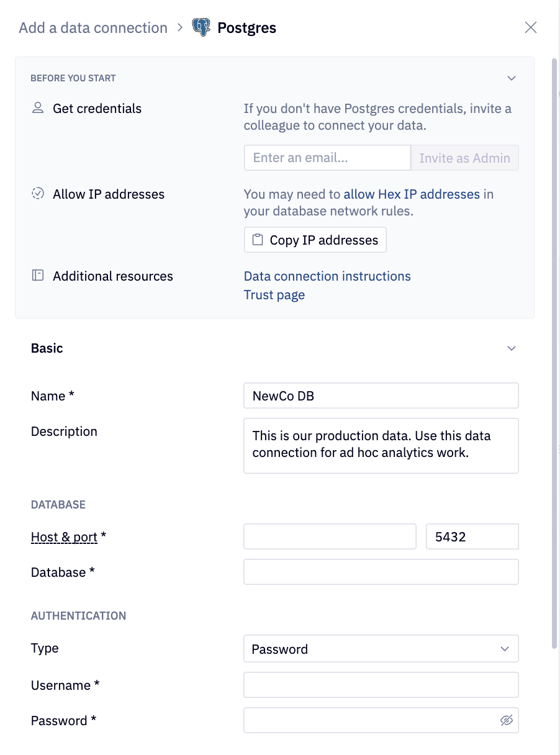Close the Postgres data connection dialog
This screenshot has height=755, width=560.
tap(531, 27)
